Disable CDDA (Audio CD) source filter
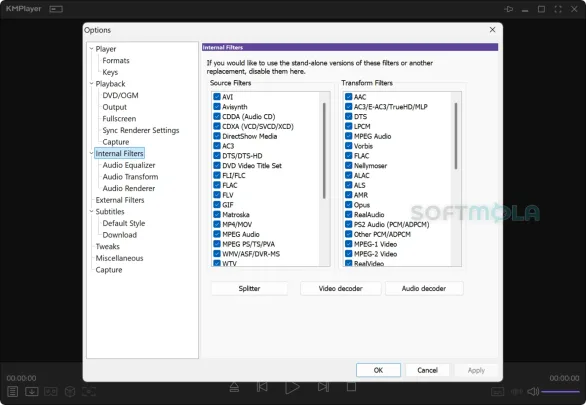586x405 pixels. click(x=217, y=116)
